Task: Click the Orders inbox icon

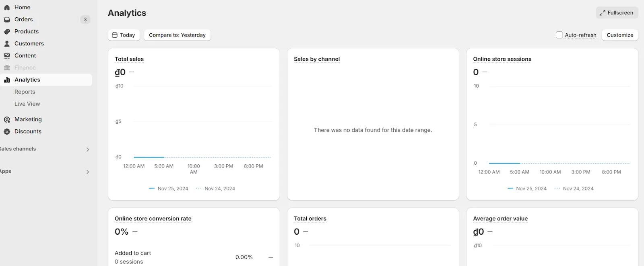Action: coord(7,19)
